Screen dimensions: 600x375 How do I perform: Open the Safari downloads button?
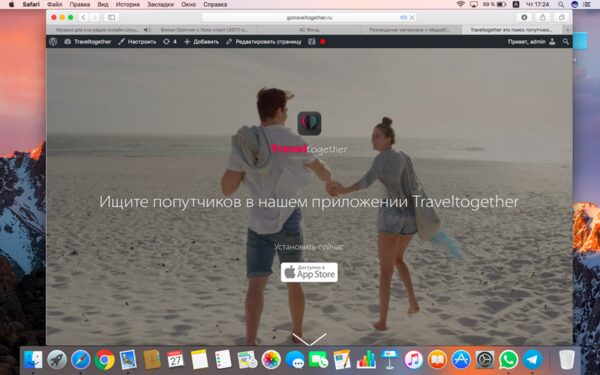[x=524, y=17]
